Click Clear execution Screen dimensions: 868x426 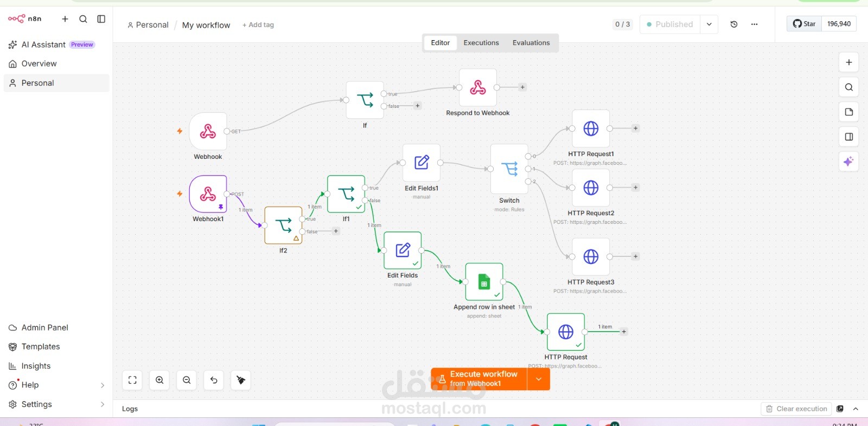(796, 409)
